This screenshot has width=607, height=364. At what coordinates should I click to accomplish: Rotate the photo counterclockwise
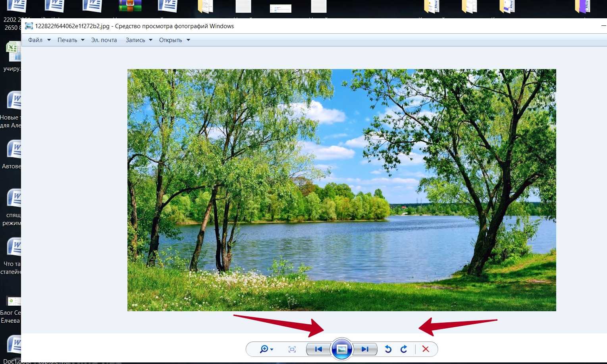(x=388, y=349)
